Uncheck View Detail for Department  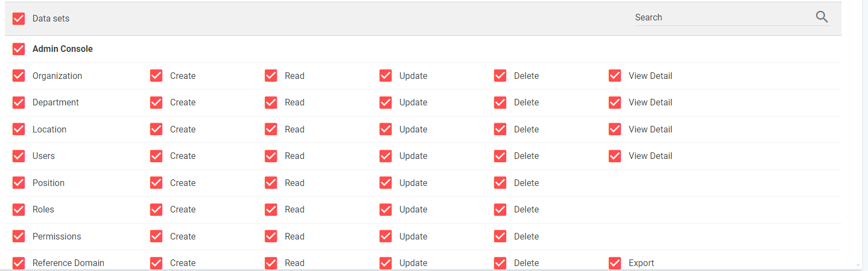(x=615, y=103)
